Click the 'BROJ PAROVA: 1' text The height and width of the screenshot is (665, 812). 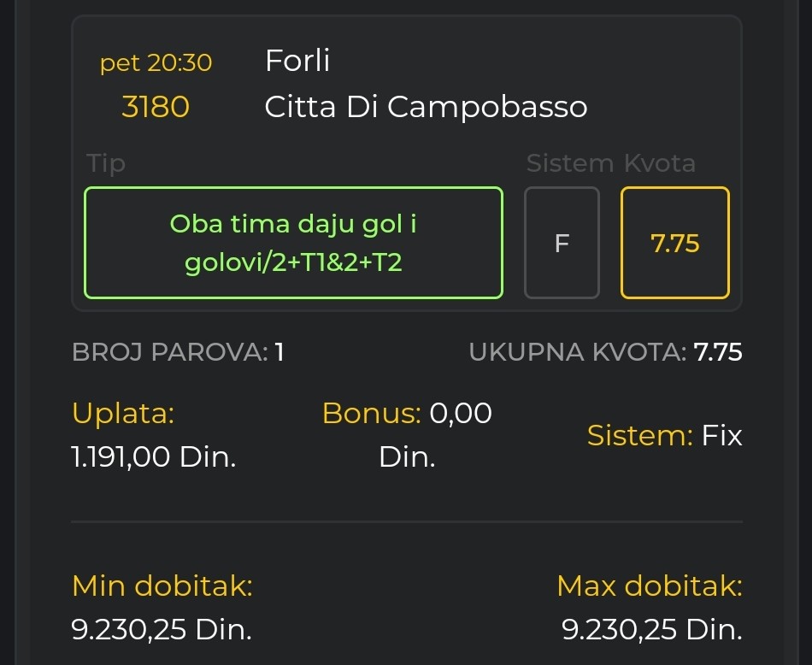click(178, 352)
